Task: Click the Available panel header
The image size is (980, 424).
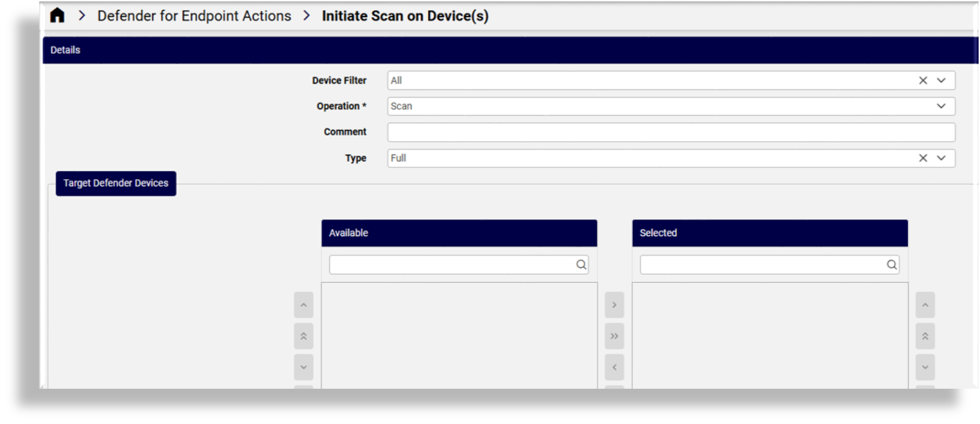Action: point(459,233)
